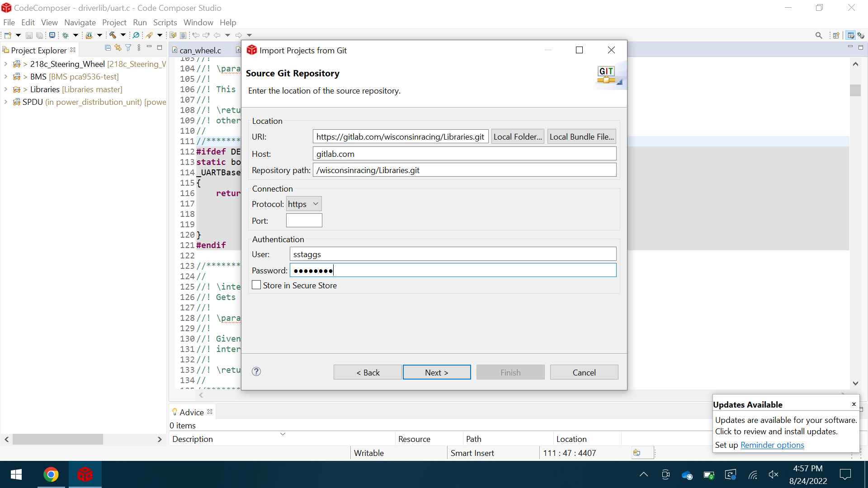Enable Store in Secure Store checkbox
The image size is (868, 488).
(x=256, y=285)
